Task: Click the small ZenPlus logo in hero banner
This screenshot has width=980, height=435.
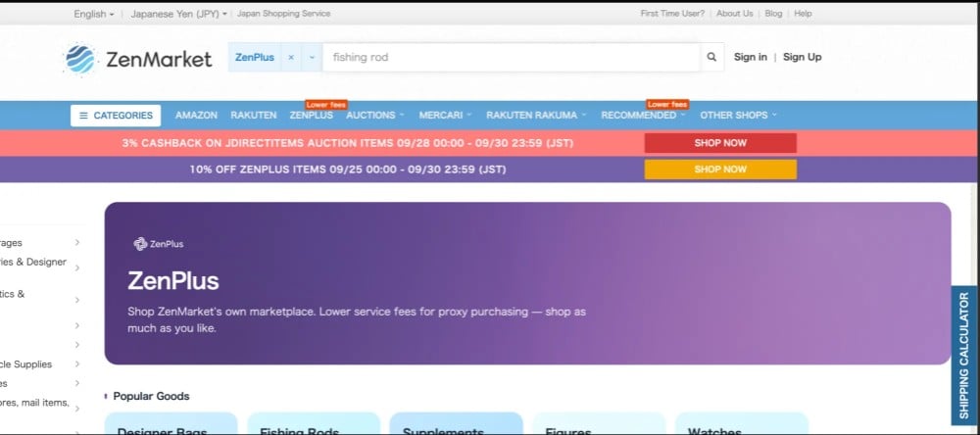Action: 159,244
